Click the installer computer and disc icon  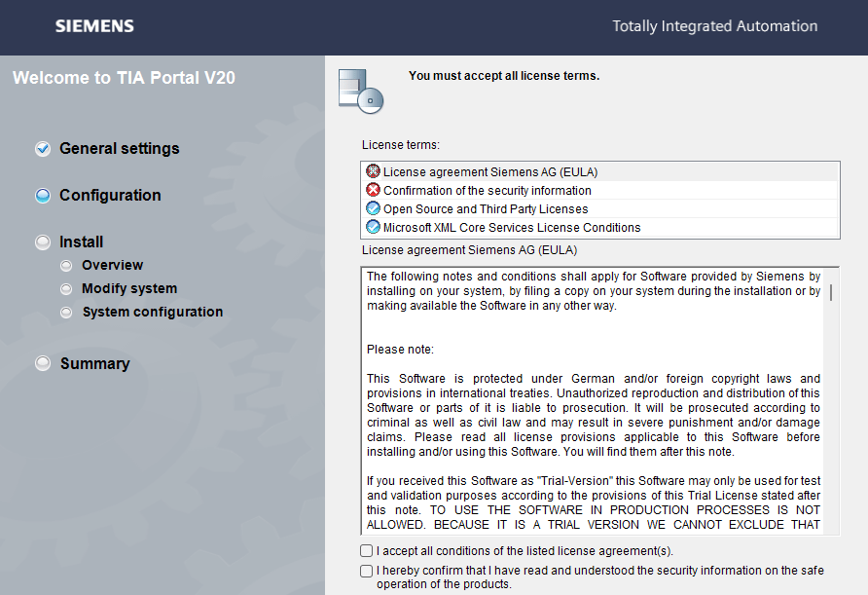[360, 92]
